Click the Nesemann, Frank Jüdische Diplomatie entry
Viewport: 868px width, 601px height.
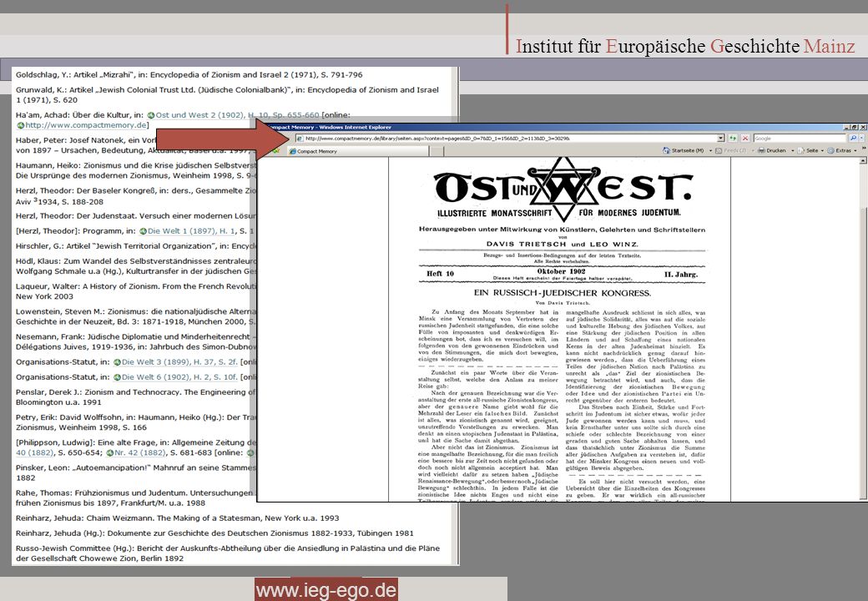tap(135, 341)
